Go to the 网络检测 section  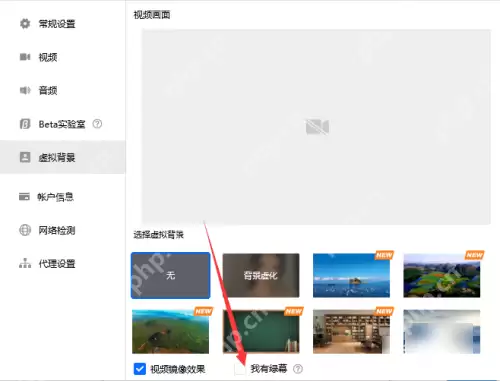[63, 230]
